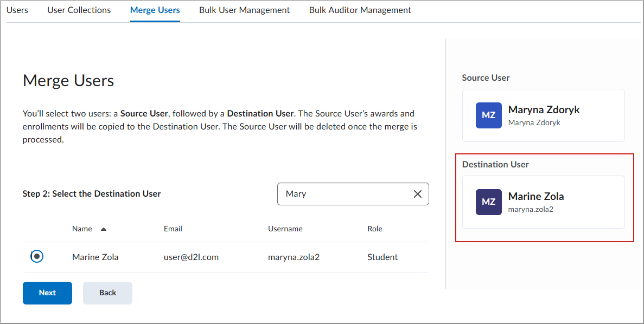Switch to Bulk User Management
Viewport: 644px width, 324px height.
point(244,10)
